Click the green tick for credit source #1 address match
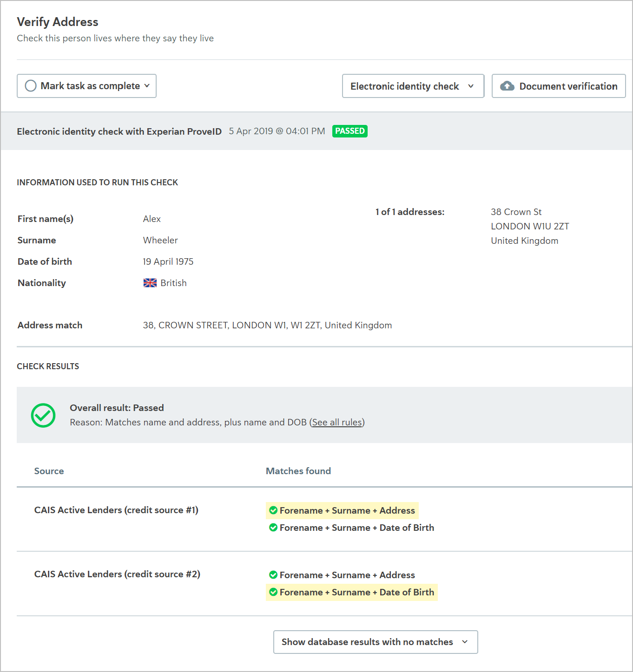 pos(273,510)
